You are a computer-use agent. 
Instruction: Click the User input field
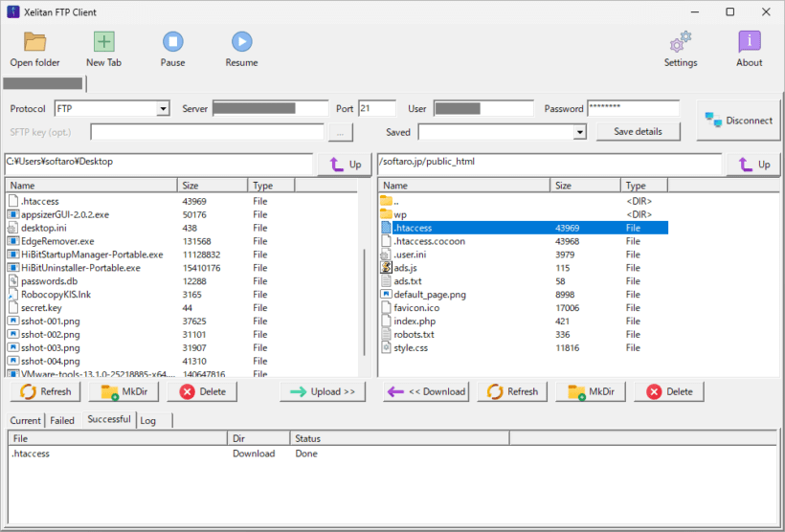pos(483,109)
